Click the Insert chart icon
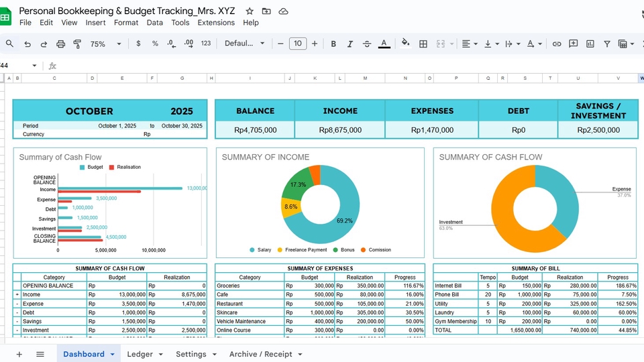Viewport: 644px width, 362px height. pos(590,44)
